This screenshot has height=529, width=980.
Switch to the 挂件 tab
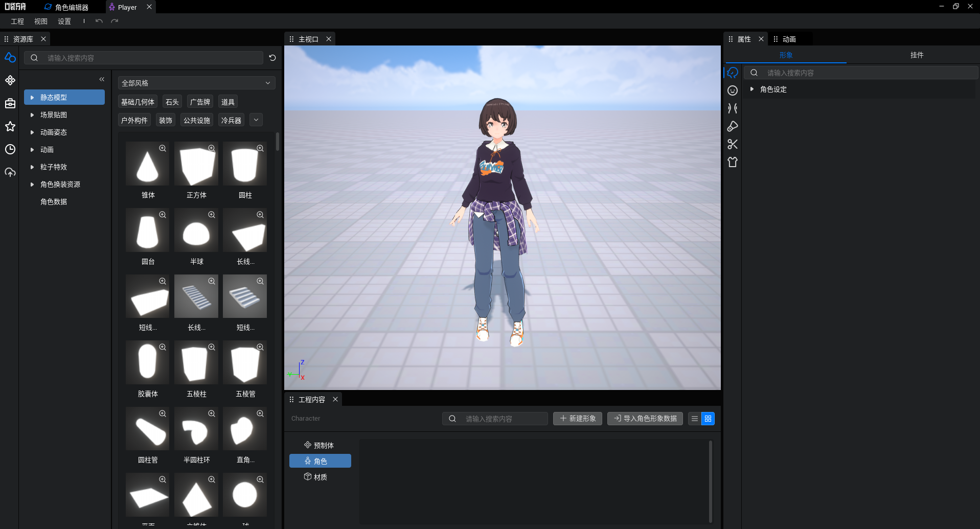(x=917, y=55)
